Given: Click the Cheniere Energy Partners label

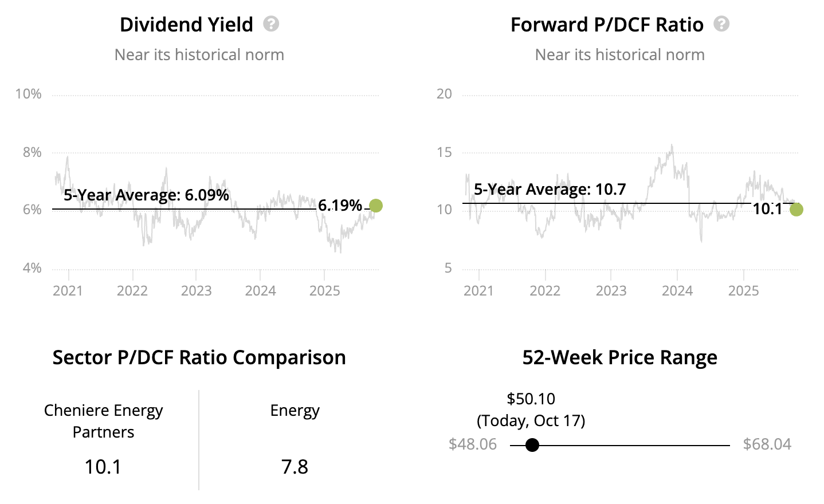Looking at the screenshot, I should point(103,421).
